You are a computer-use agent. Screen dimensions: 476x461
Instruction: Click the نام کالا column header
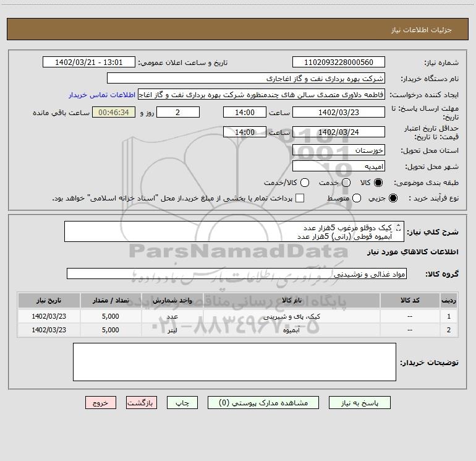coord(291,300)
